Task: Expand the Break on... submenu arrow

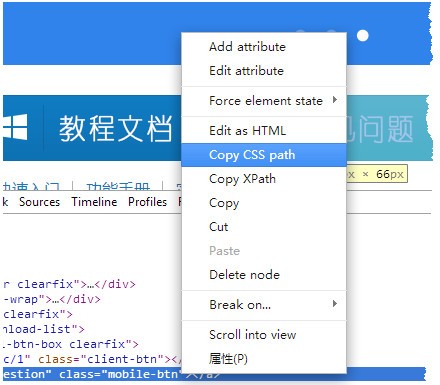Action: (335, 304)
